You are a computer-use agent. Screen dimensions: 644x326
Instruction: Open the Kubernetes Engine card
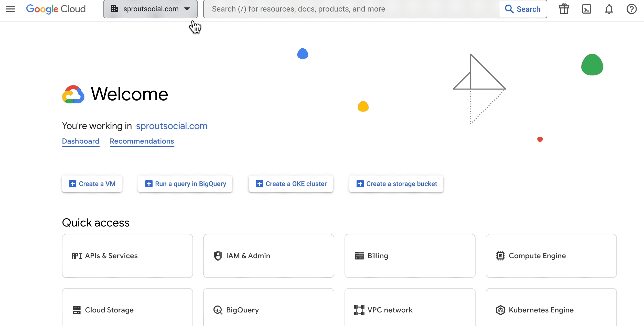pos(551,307)
